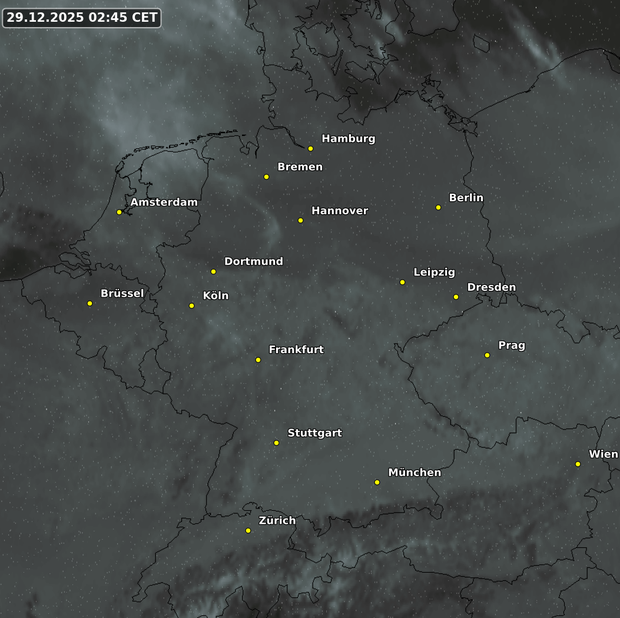Click the yellow dot marking Hamburg
This screenshot has width=620, height=618.
point(311,149)
